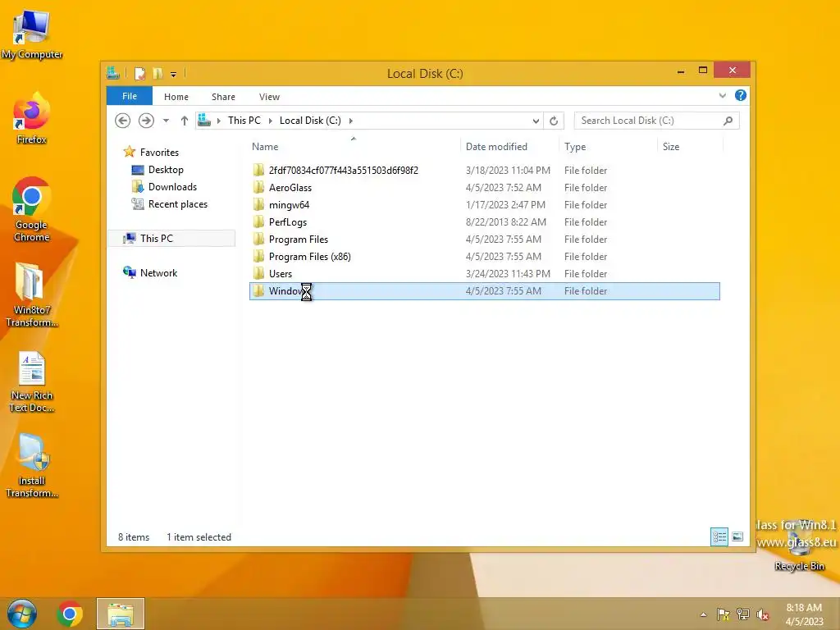
Task: Expand arrow after Local Disk (C:) breadcrumb
Action: tap(351, 121)
